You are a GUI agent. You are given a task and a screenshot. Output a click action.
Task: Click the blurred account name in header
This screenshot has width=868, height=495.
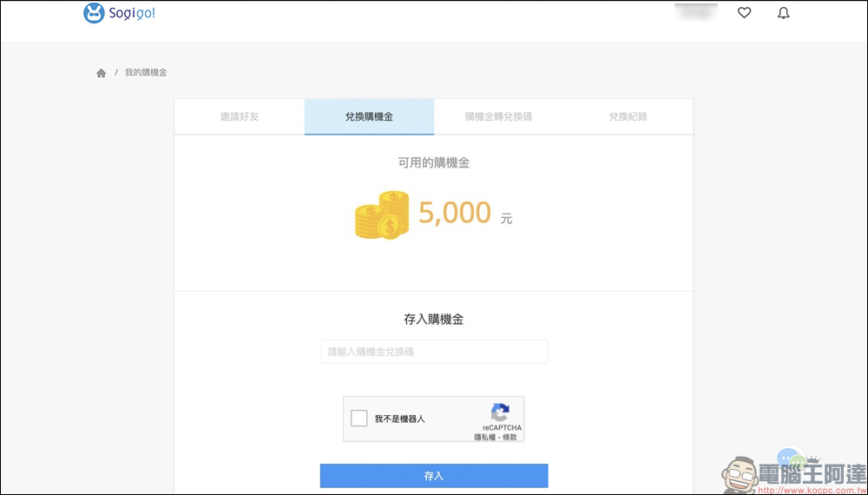point(696,12)
